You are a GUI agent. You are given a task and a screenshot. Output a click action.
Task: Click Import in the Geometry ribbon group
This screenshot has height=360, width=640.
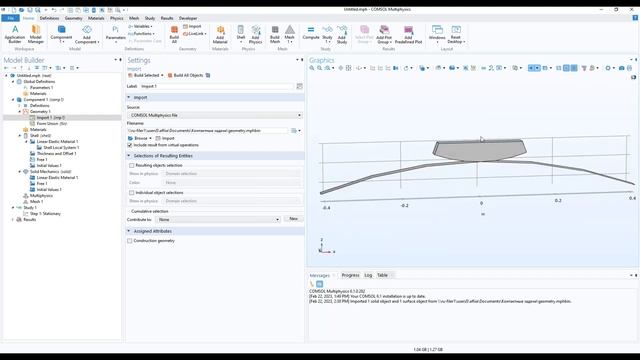click(192, 27)
